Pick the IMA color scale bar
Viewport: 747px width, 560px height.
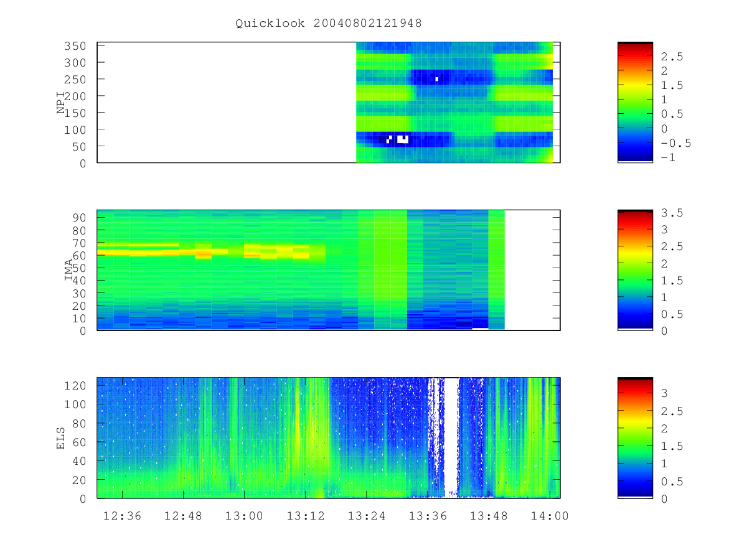[635, 270]
